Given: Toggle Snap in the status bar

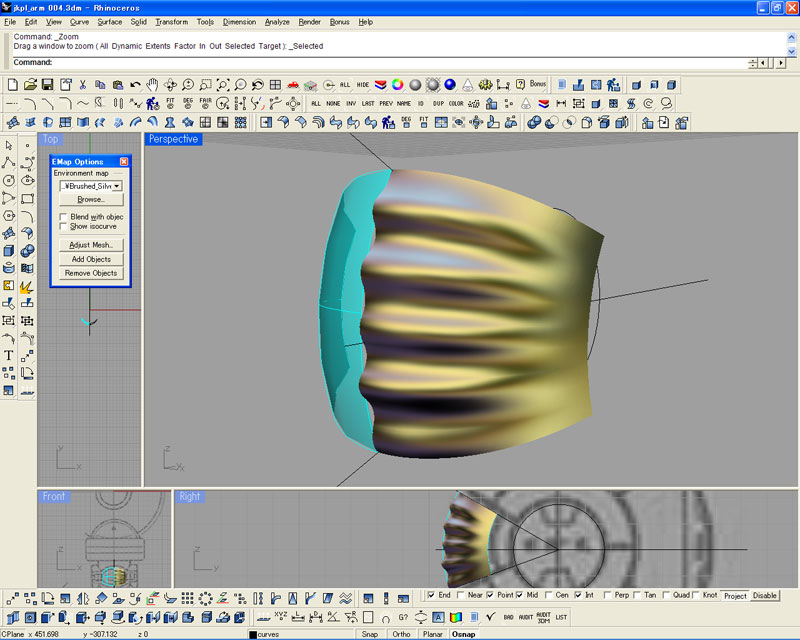Looking at the screenshot, I should coord(370,634).
